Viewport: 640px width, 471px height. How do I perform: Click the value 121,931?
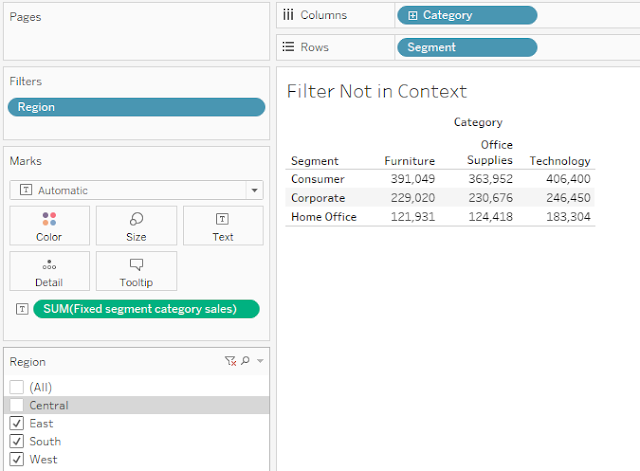click(x=413, y=217)
